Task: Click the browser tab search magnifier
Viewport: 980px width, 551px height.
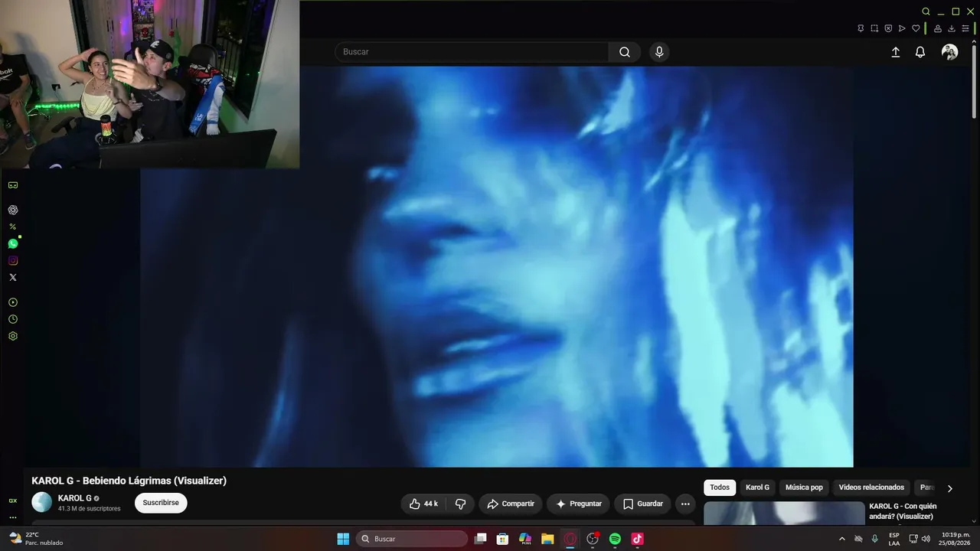Action: point(926,11)
